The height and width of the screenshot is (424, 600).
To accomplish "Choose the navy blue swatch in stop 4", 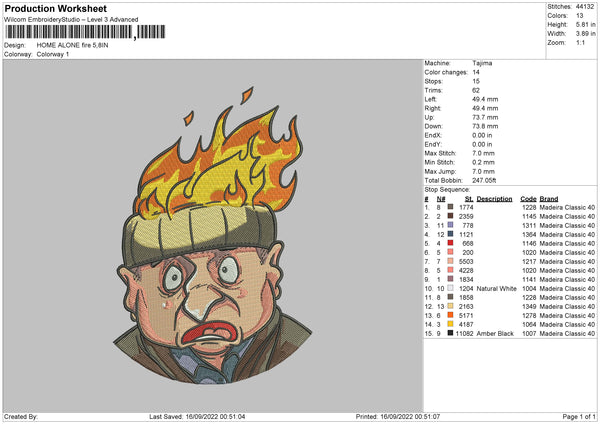I will (x=450, y=234).
